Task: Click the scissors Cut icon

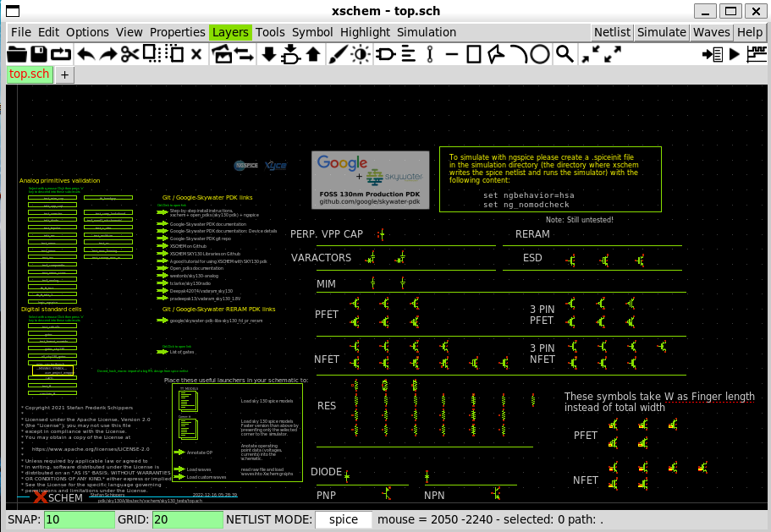Action: point(129,54)
